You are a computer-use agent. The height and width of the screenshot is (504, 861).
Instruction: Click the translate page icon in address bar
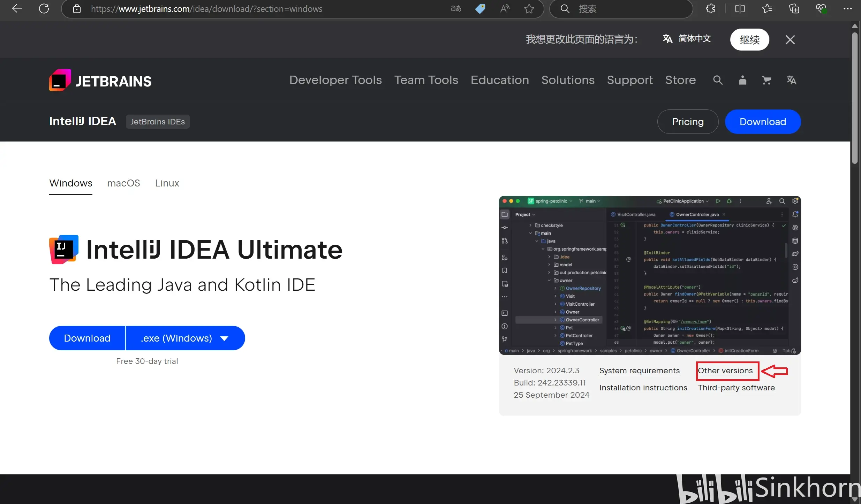pyautogui.click(x=456, y=9)
